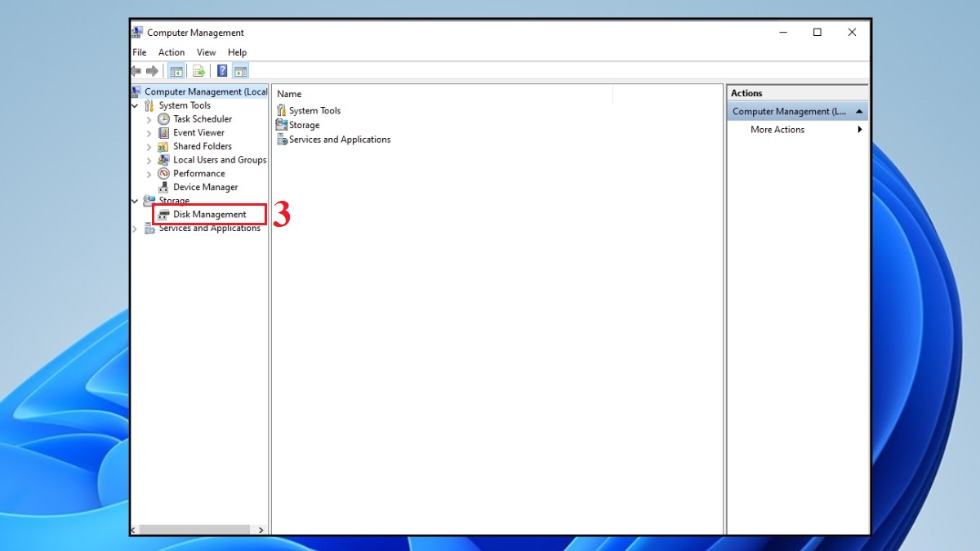Open the Action menu
The image size is (980, 551).
171,51
